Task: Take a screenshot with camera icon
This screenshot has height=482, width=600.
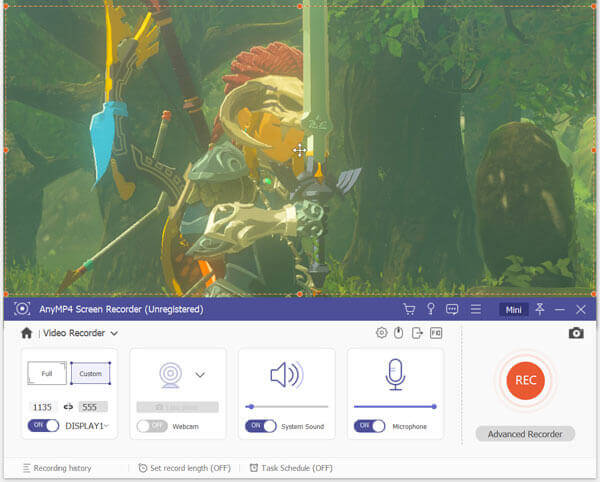Action: (576, 333)
